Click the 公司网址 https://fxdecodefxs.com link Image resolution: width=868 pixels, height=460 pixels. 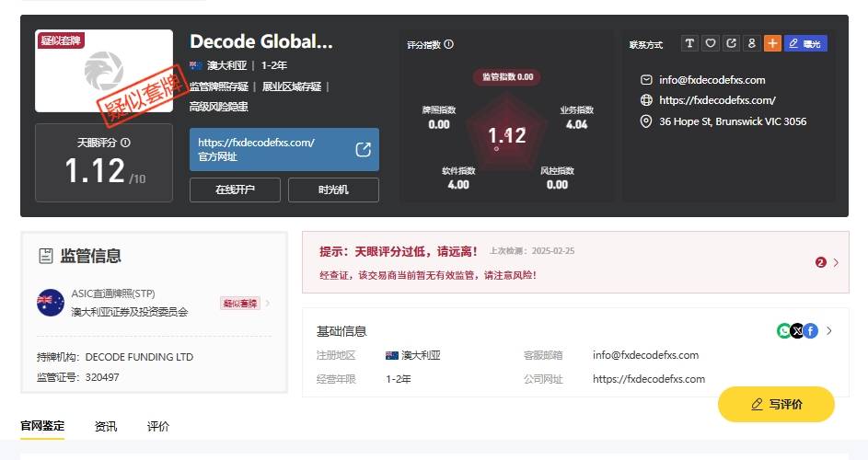(x=649, y=379)
